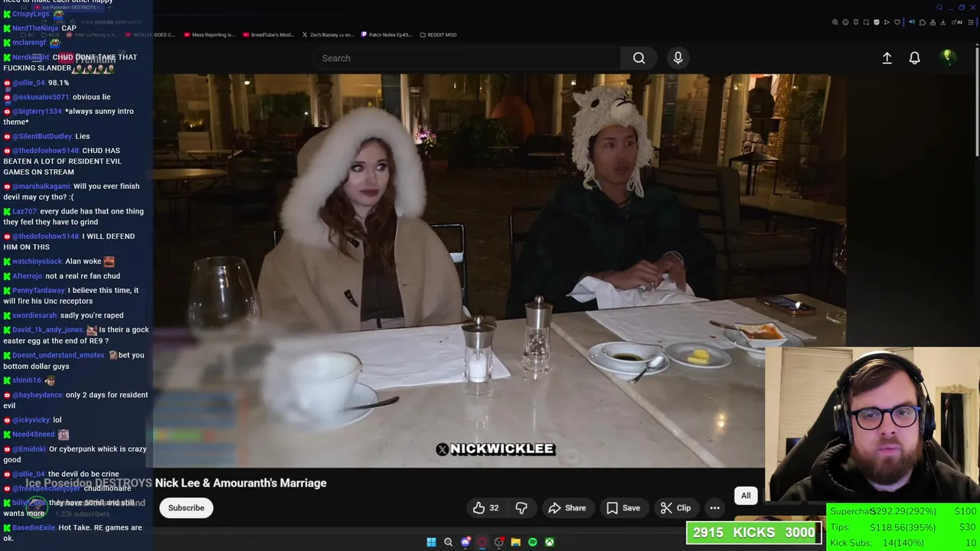Open Windows taskbar search
Viewport: 980px width, 551px height.
(448, 542)
